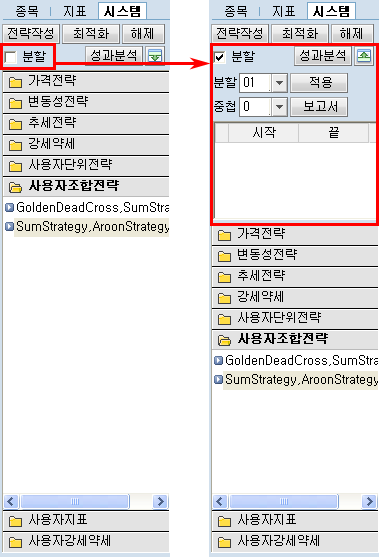Click the green down-arrow expand icon in left panel
This screenshot has width=379, height=557.
click(155, 56)
